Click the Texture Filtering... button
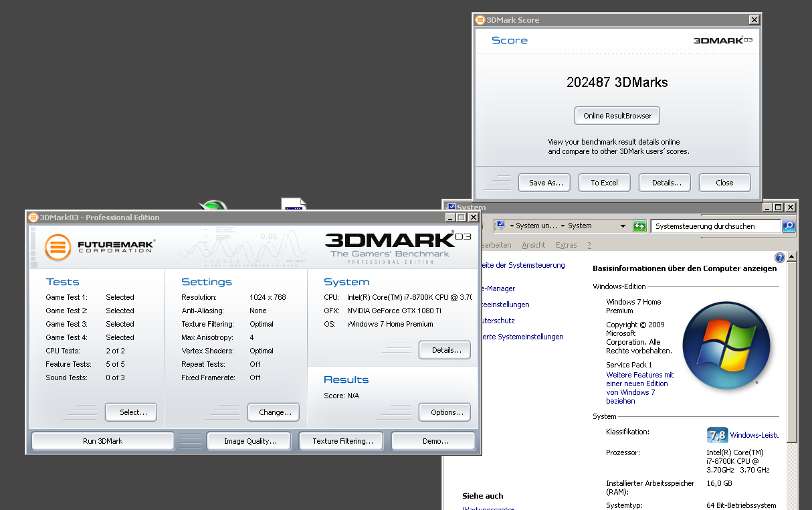 coord(342,441)
